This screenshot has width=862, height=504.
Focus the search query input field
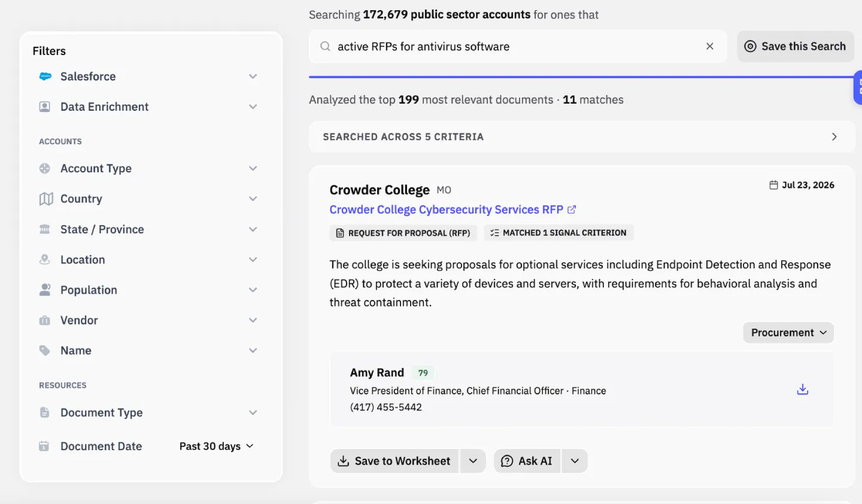[518, 46]
